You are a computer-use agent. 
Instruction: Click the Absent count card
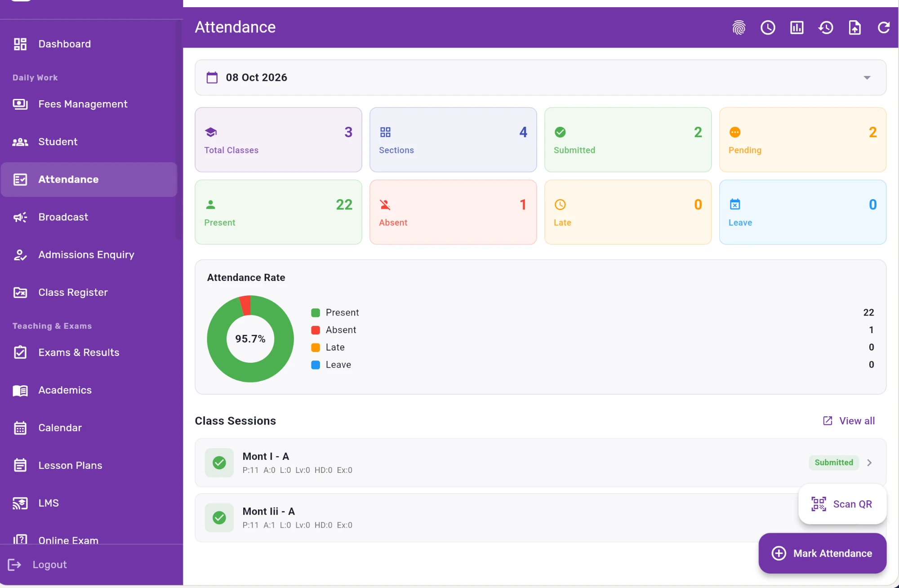(x=453, y=212)
